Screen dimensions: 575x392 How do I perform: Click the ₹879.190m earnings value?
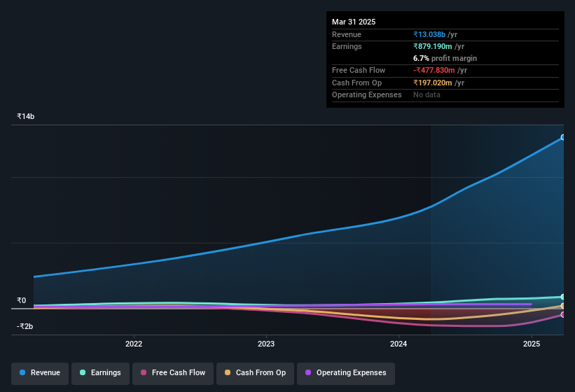point(433,46)
